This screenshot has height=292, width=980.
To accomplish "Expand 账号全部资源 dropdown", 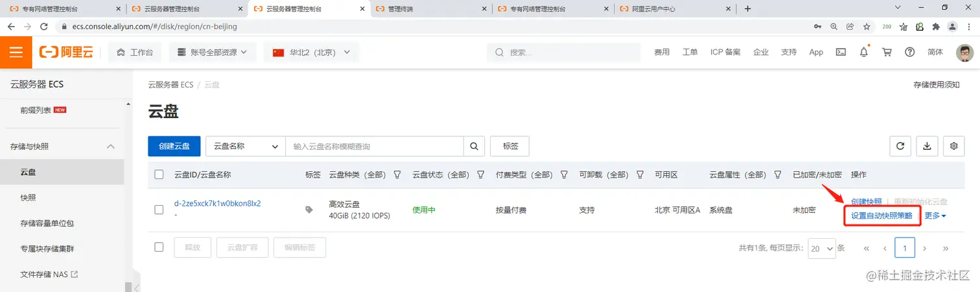I will (213, 53).
